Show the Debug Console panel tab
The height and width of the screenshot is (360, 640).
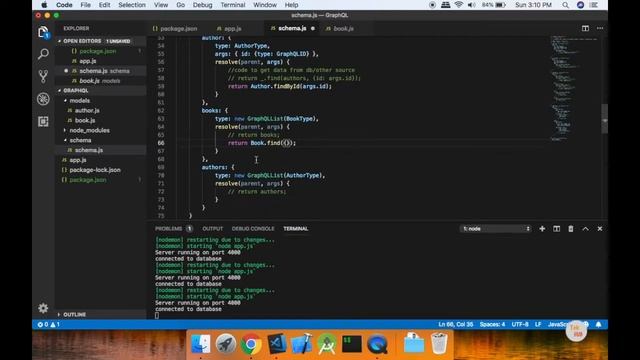(x=253, y=229)
